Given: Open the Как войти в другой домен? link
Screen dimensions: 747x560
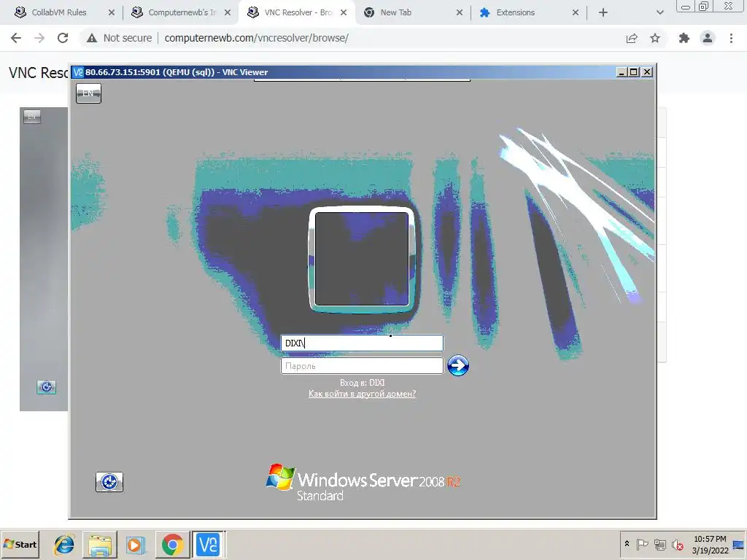Looking at the screenshot, I should click(x=362, y=394).
